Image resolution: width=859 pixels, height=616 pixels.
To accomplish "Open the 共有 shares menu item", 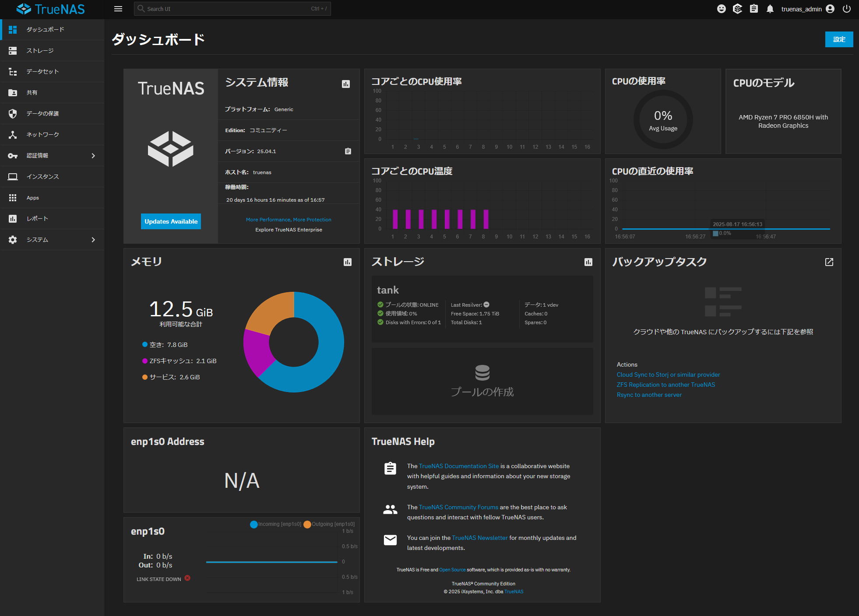I will coord(52,93).
